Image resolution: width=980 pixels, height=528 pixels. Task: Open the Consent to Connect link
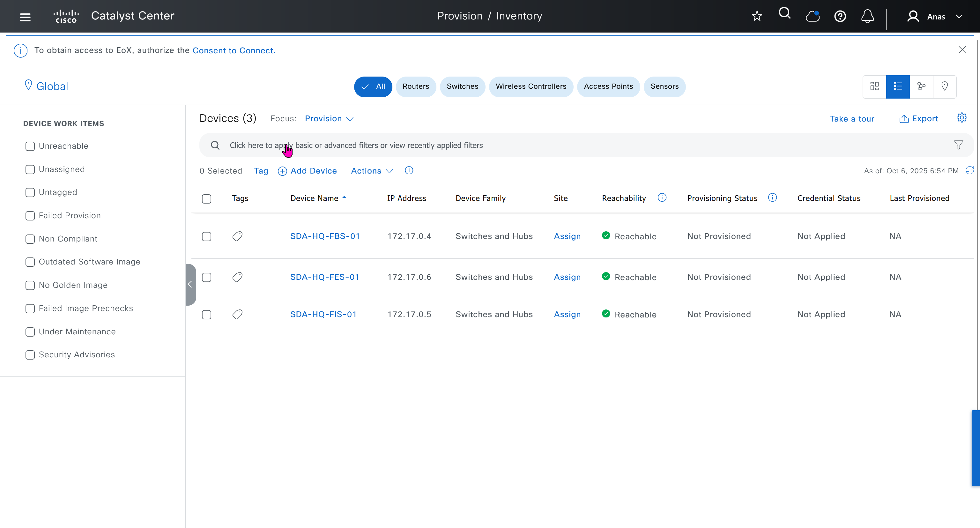click(234, 51)
